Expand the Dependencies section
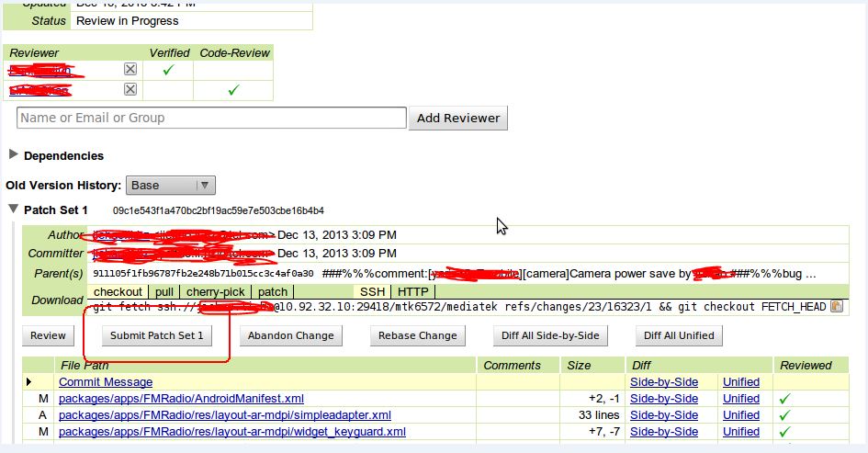Screen dimensions: 868x453 (x=14, y=155)
